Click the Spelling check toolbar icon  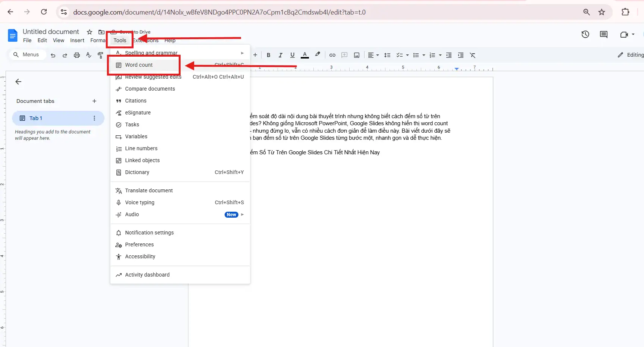click(x=88, y=55)
